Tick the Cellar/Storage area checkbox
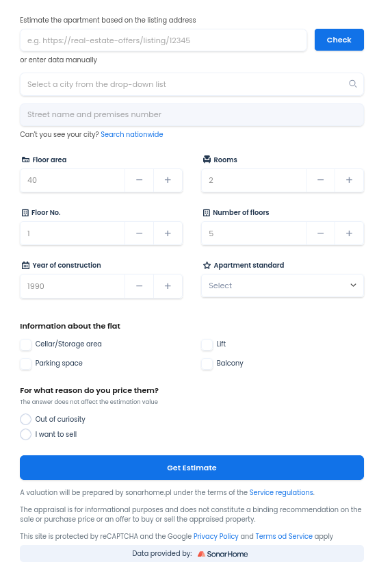 pos(26,344)
